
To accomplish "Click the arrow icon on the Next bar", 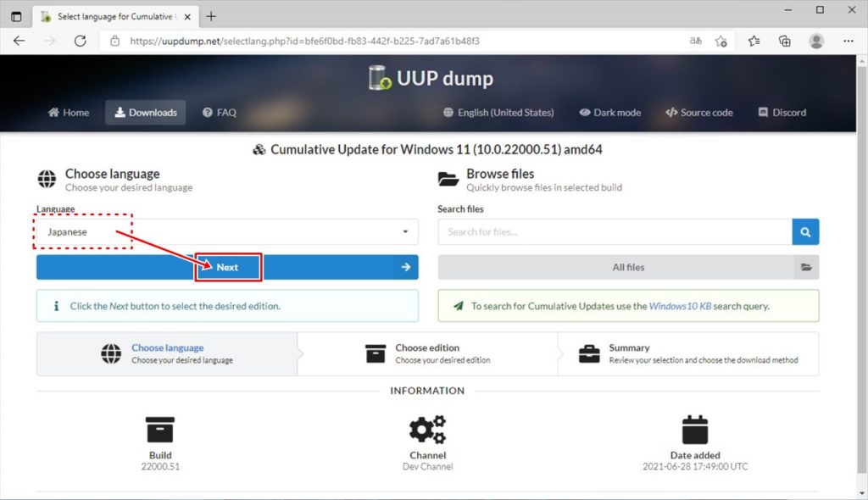I will [406, 268].
